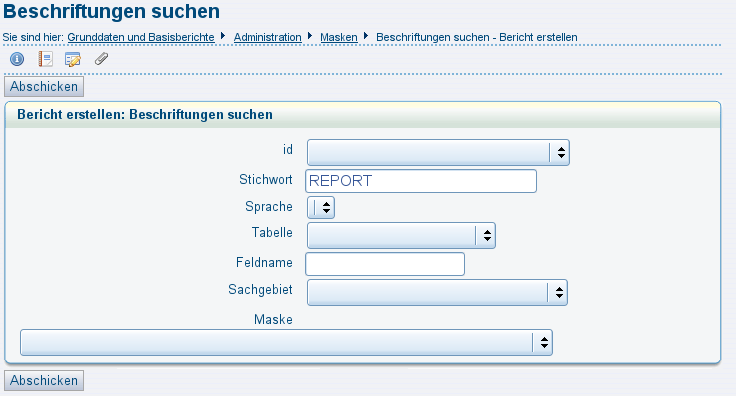Click the paperclip attachment icon
This screenshot has width=736, height=397.
101,59
